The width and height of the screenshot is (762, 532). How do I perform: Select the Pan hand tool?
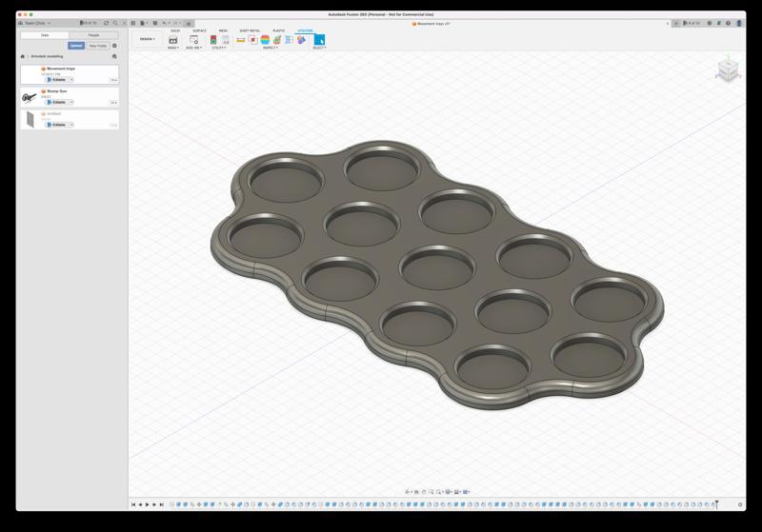[424, 492]
